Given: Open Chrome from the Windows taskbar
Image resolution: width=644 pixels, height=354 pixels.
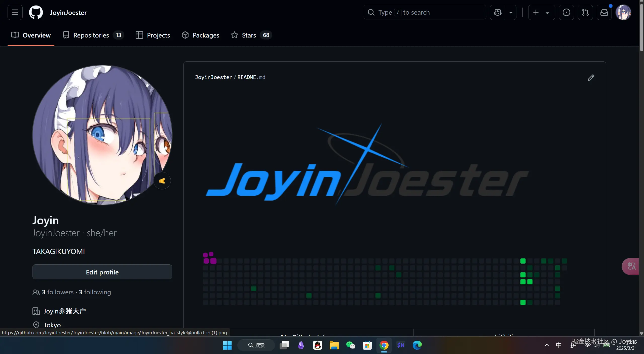Looking at the screenshot, I should pyautogui.click(x=384, y=345).
